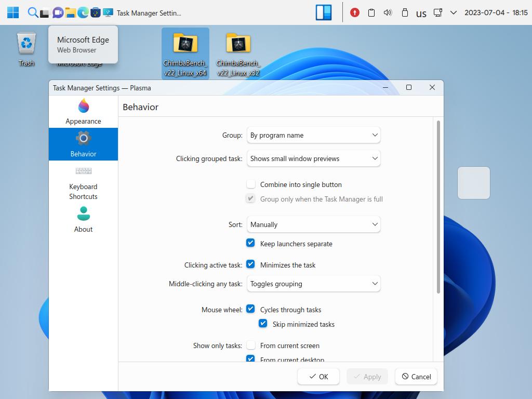Uncheck Keep launchers separate
This screenshot has width=532, height=399.
click(x=251, y=244)
